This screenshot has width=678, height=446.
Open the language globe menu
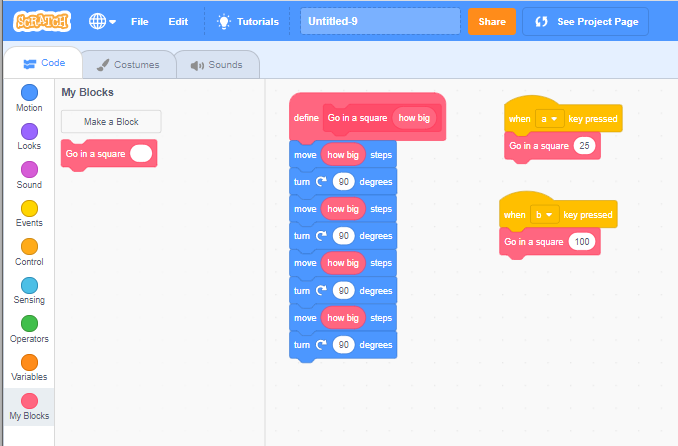tap(102, 21)
